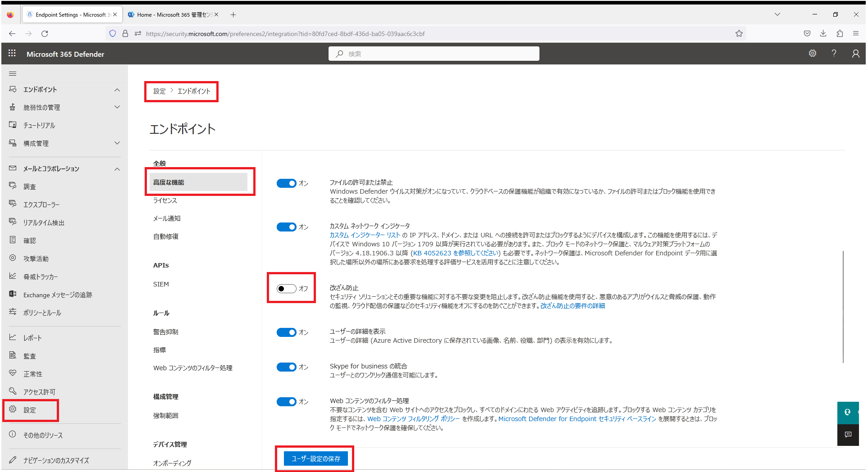Click the 監査 sidebar icon
Image resolution: width=868 pixels, height=472 pixels.
pyautogui.click(x=13, y=355)
